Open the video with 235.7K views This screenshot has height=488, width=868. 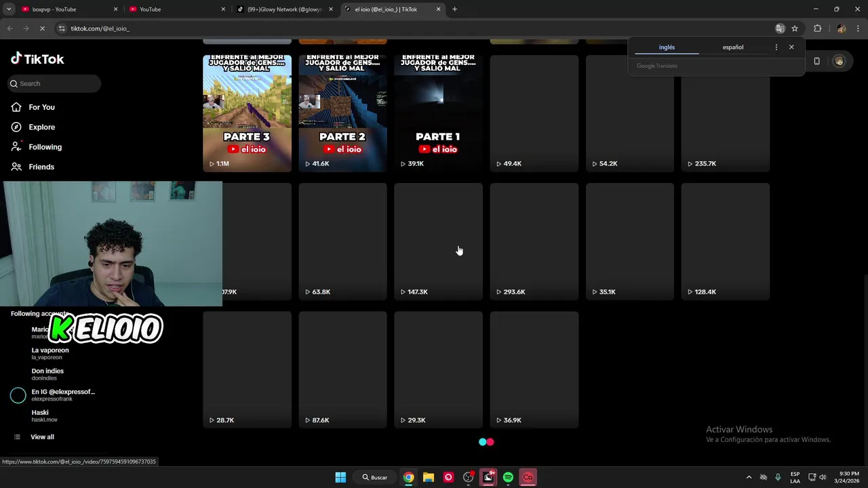(x=725, y=113)
